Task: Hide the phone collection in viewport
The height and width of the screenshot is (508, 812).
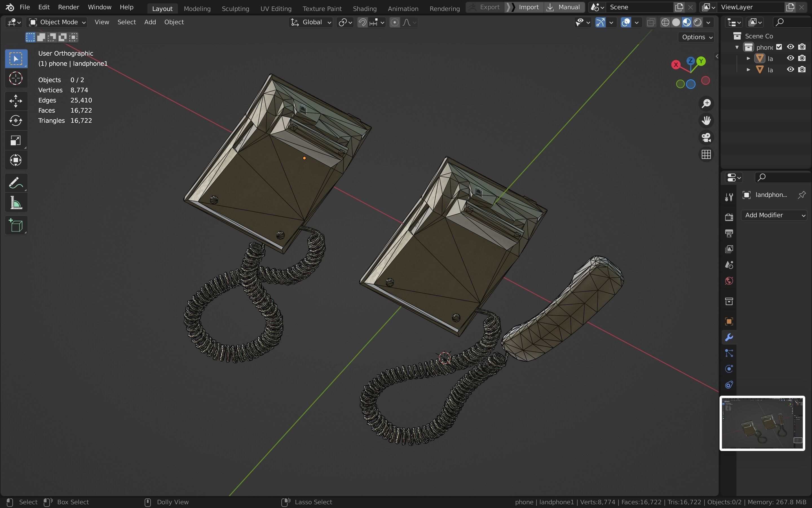Action: [x=791, y=47]
